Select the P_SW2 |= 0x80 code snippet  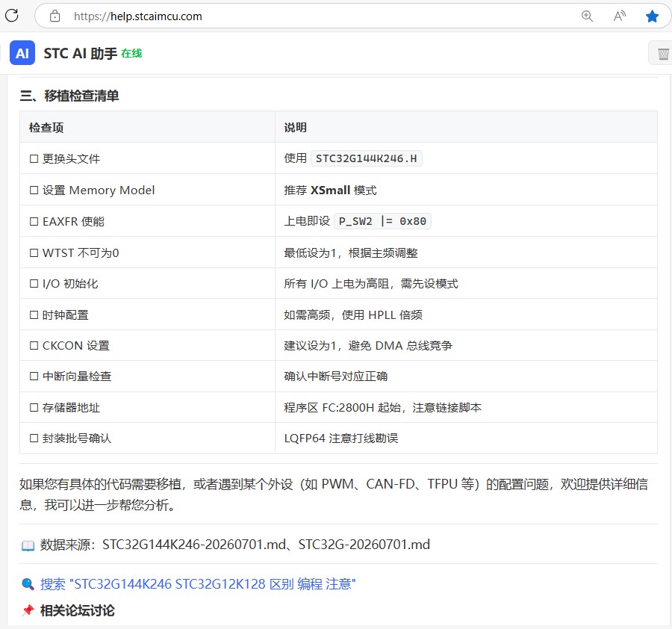click(x=382, y=221)
